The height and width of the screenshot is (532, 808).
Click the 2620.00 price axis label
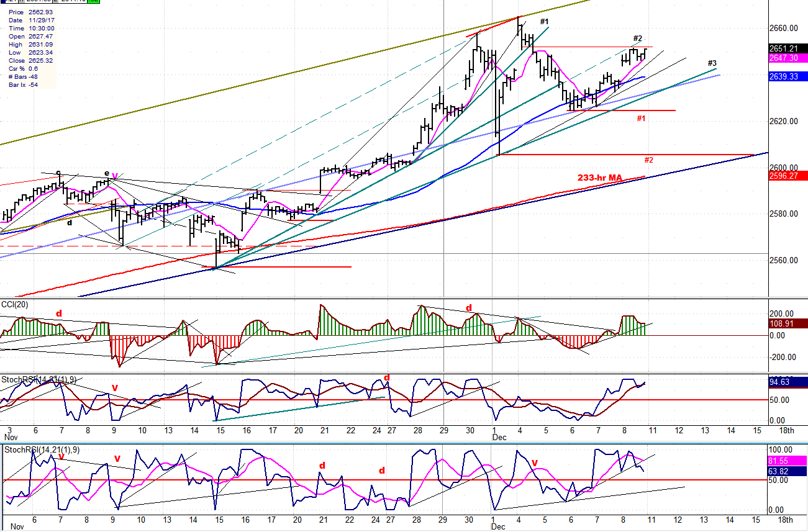point(784,121)
